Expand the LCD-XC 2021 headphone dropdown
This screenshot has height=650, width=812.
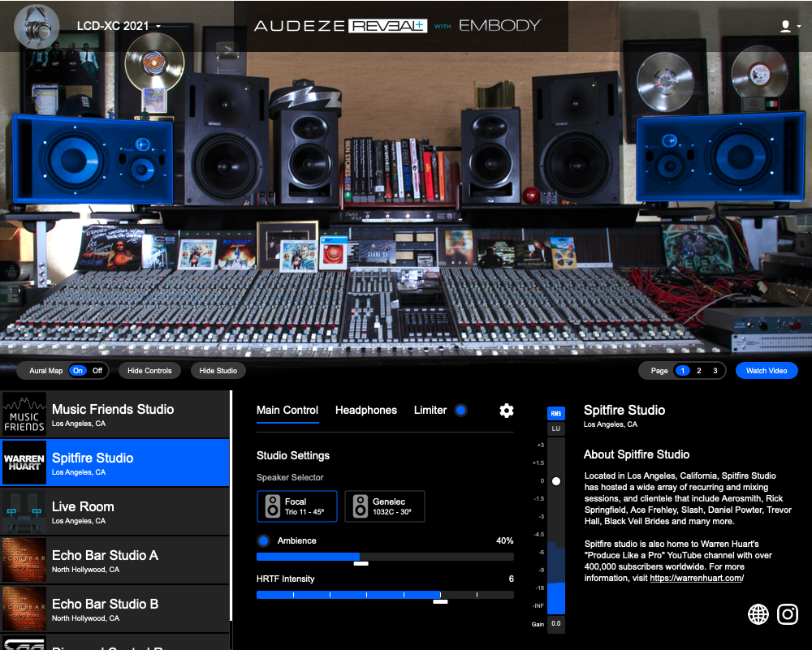tap(119, 26)
